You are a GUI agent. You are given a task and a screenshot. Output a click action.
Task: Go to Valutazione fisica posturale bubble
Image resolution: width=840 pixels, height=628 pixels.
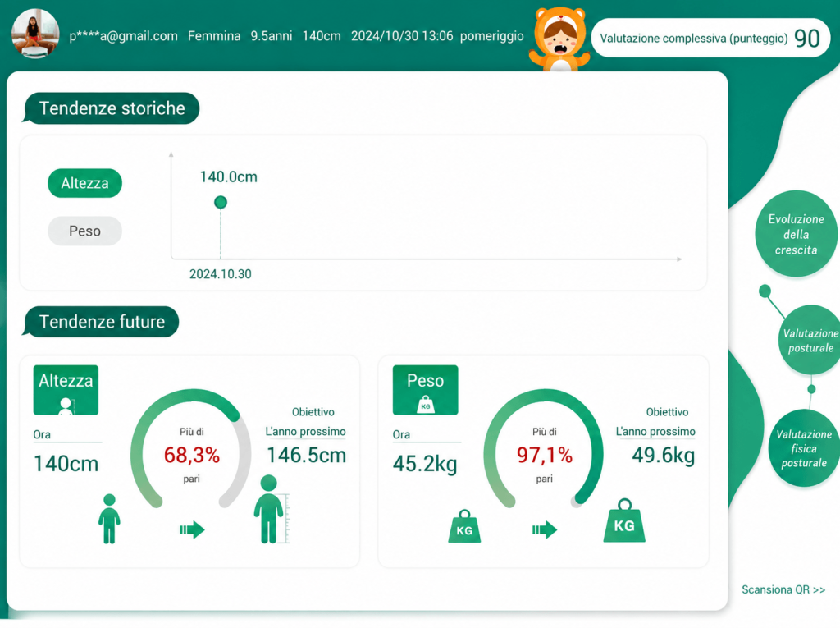[x=804, y=448]
